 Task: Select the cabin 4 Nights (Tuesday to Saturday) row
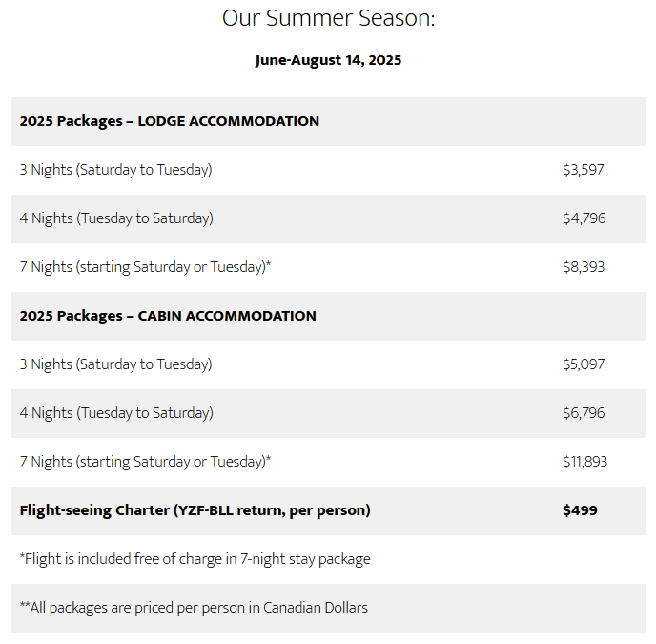tap(116, 413)
